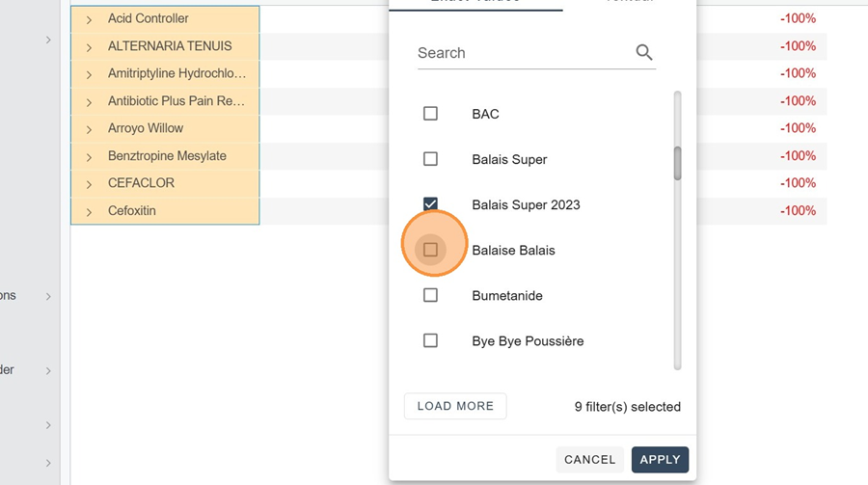The width and height of the screenshot is (868, 485).
Task: Click the filter list vertical scrollbar
Action: pyautogui.click(x=677, y=162)
